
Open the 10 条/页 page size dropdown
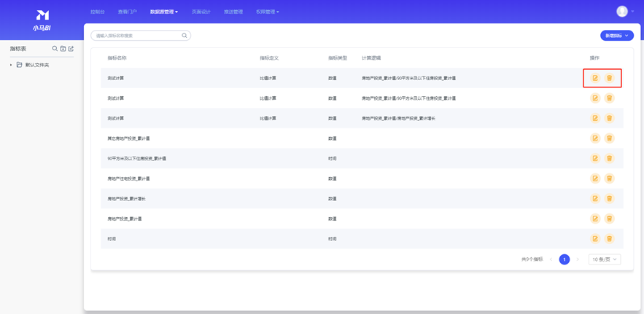pyautogui.click(x=605, y=259)
